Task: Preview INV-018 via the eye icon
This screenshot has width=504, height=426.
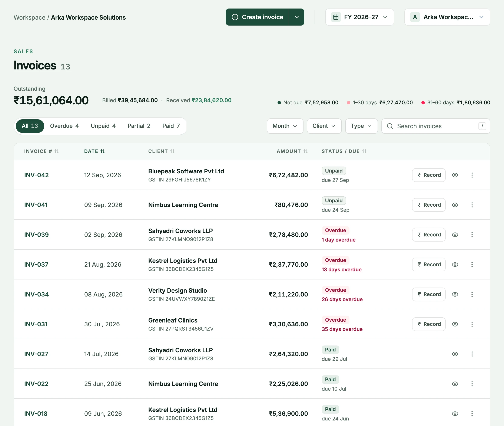Action: coord(455,414)
